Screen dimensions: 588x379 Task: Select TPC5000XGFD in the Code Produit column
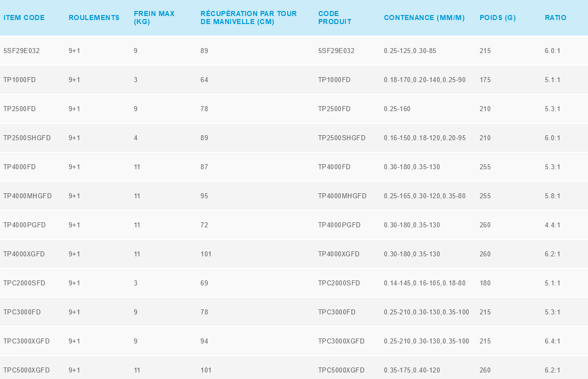click(341, 370)
